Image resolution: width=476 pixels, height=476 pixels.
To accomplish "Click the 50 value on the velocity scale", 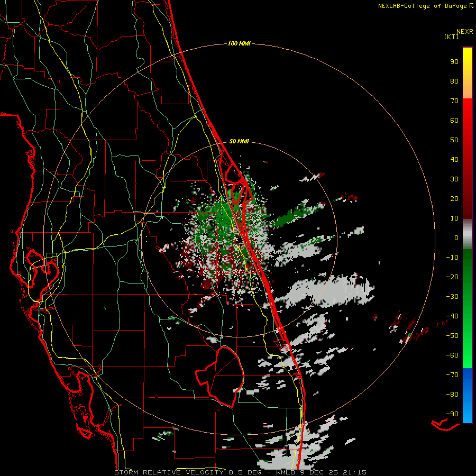I will pos(454,140).
